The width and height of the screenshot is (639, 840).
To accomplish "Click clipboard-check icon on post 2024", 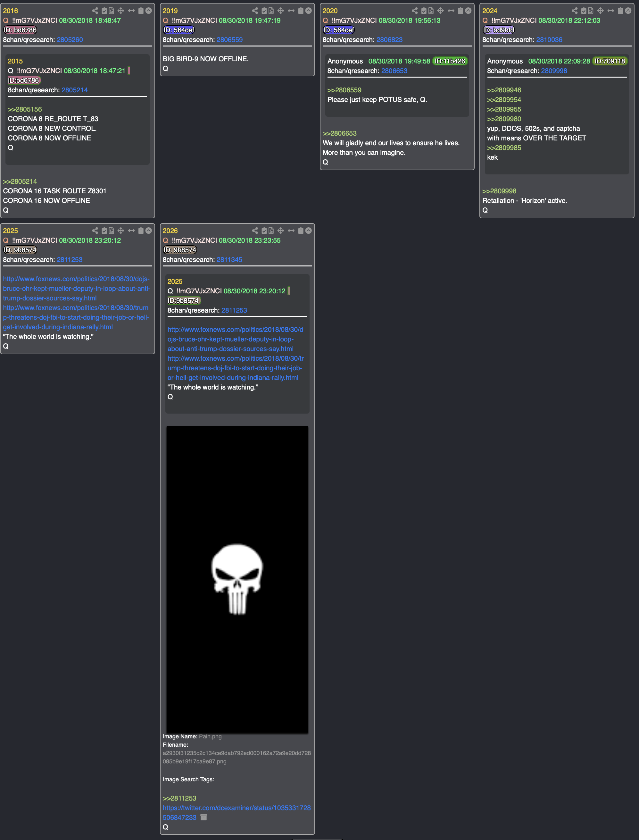I will pos(584,11).
